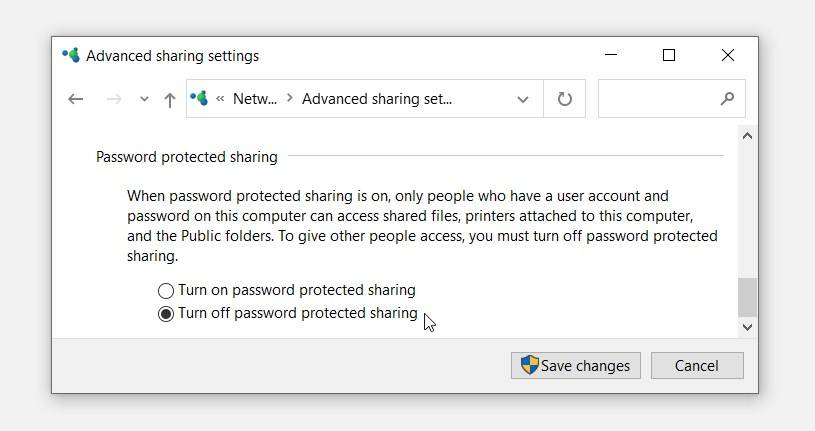Viewport: 815px width, 431px height.
Task: Expand the hidden breadcrumb double chevron
Action: pyautogui.click(x=220, y=99)
